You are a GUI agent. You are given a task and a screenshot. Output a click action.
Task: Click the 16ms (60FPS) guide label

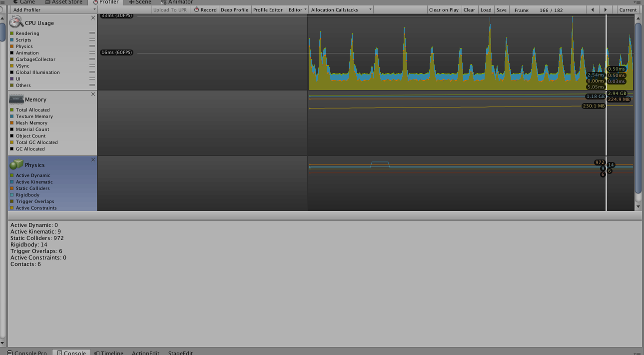pyautogui.click(x=117, y=52)
